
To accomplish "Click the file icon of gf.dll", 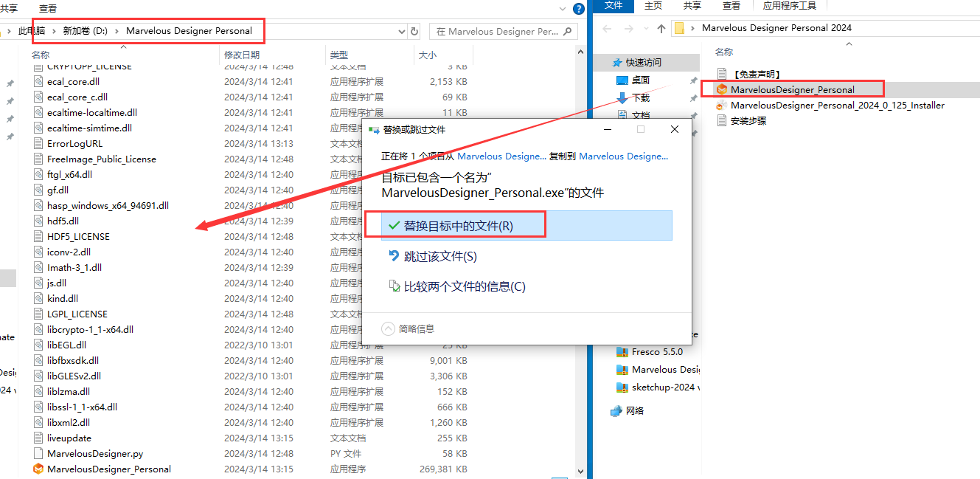I will (x=38, y=190).
